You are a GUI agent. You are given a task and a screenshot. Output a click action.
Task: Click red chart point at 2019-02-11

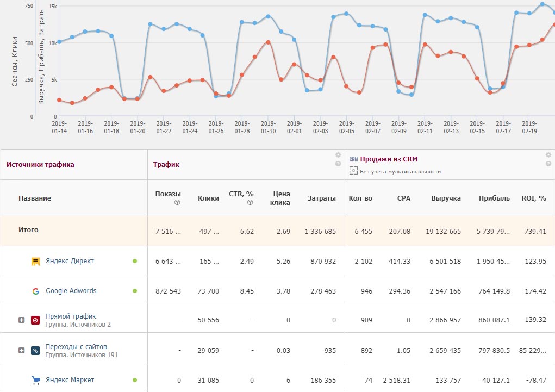(425, 45)
